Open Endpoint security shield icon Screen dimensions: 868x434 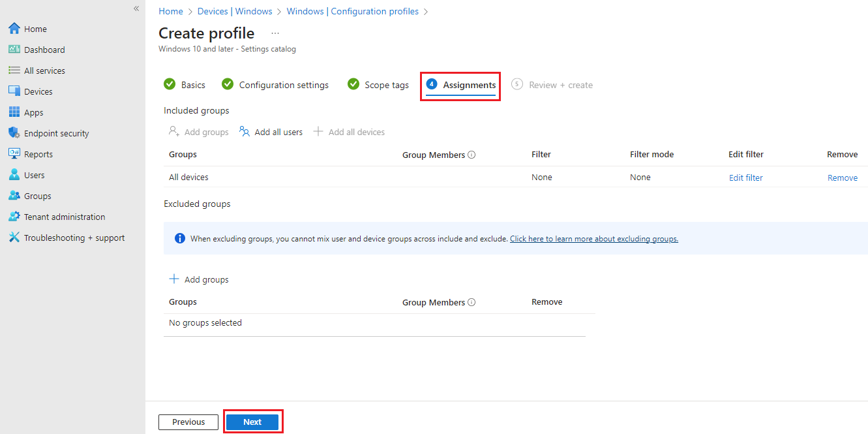click(14, 133)
